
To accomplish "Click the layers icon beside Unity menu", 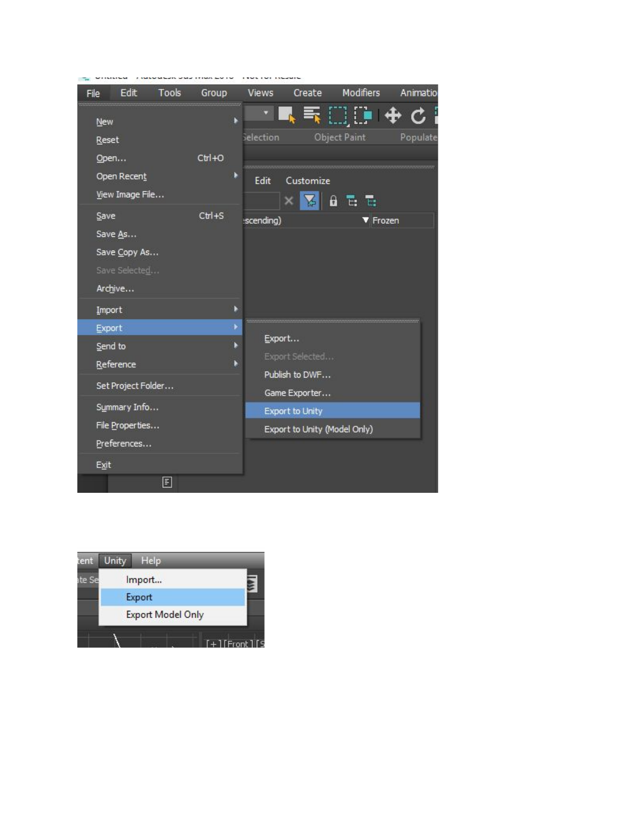I will [x=252, y=584].
